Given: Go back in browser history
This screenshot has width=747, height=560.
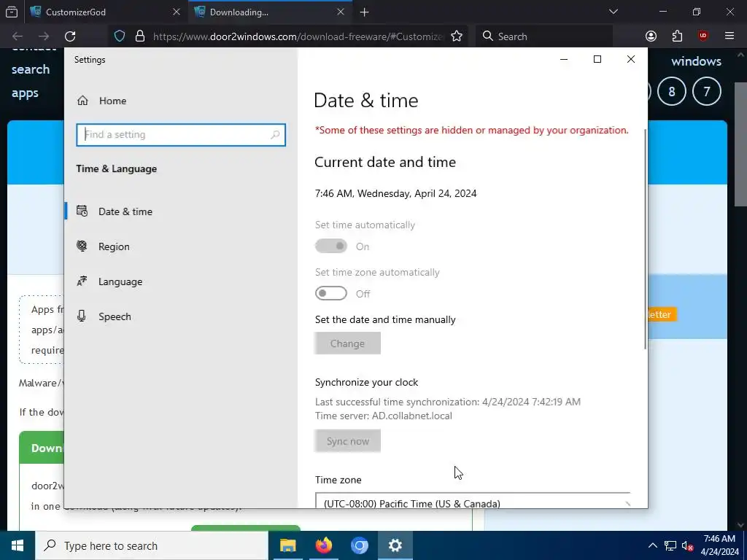Looking at the screenshot, I should pyautogui.click(x=18, y=36).
